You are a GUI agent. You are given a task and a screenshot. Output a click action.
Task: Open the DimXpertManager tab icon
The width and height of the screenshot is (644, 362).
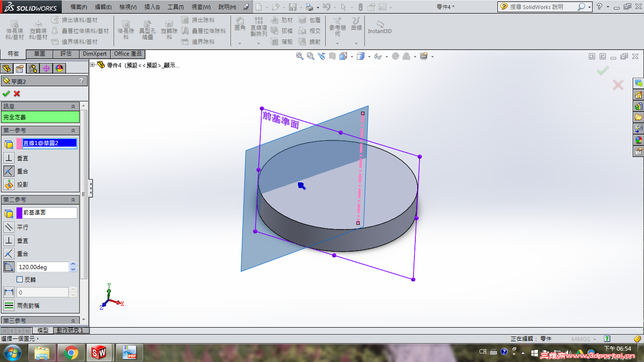(46, 68)
